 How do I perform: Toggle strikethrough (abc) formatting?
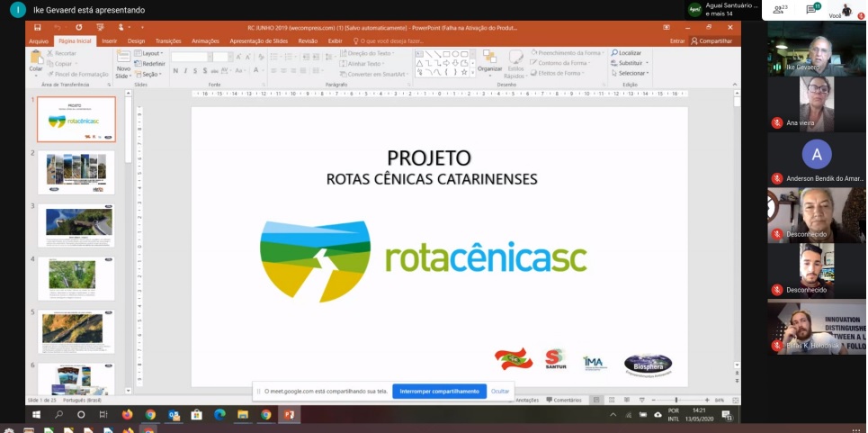click(215, 71)
